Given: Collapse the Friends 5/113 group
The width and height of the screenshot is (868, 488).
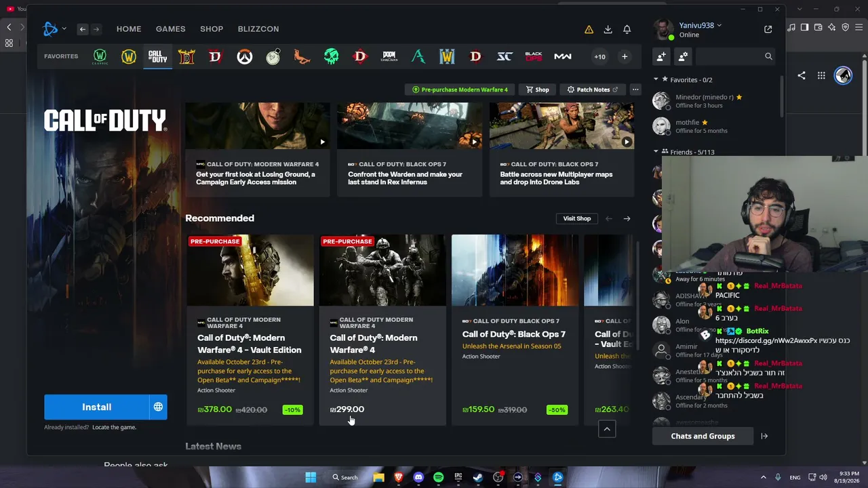Looking at the screenshot, I should 656,152.
